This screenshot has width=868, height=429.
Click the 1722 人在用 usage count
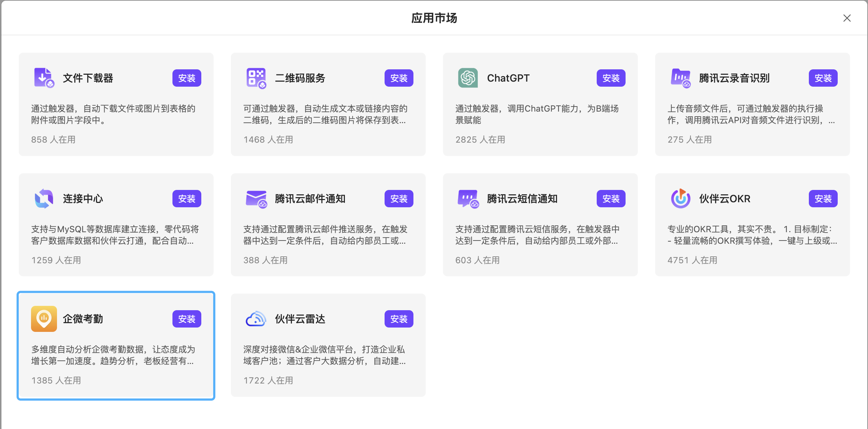click(x=268, y=381)
